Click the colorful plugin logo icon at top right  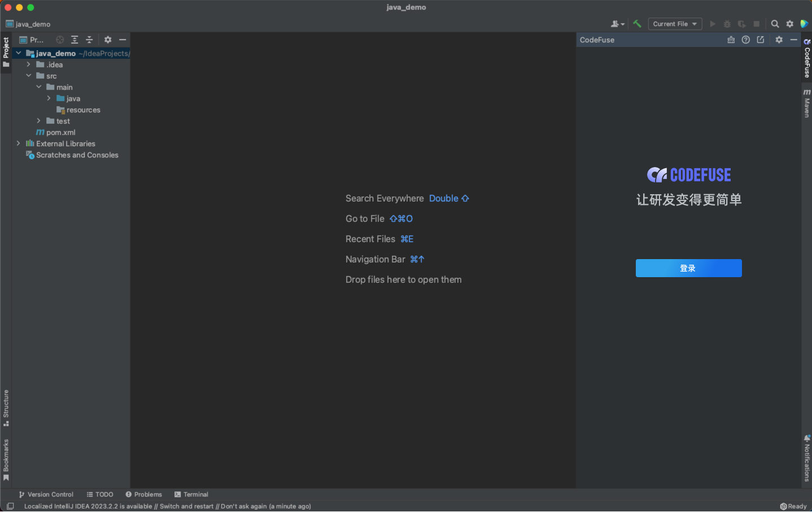(x=804, y=24)
